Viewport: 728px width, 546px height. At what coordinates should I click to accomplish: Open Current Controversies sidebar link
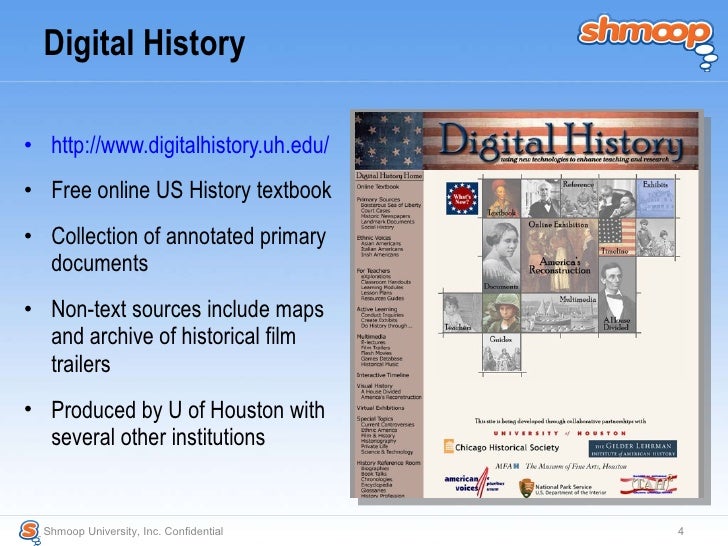coord(387,424)
